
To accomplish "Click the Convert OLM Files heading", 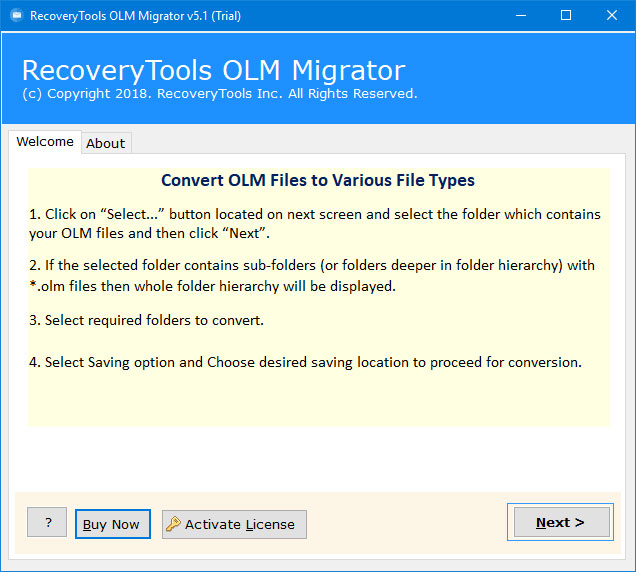I will point(318,180).
